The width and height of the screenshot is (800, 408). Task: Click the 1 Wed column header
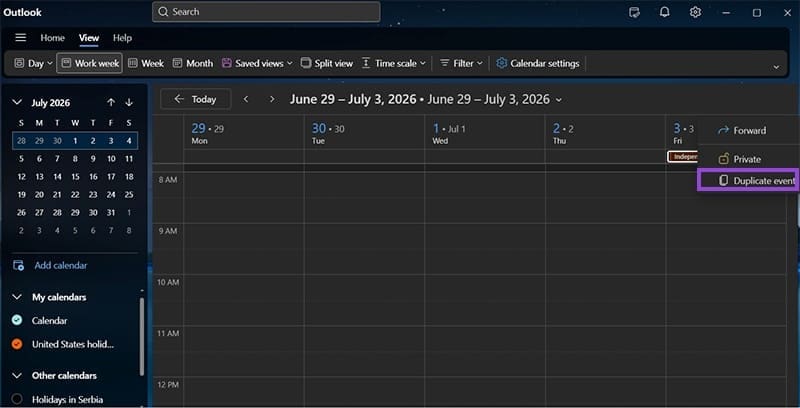[x=485, y=133]
